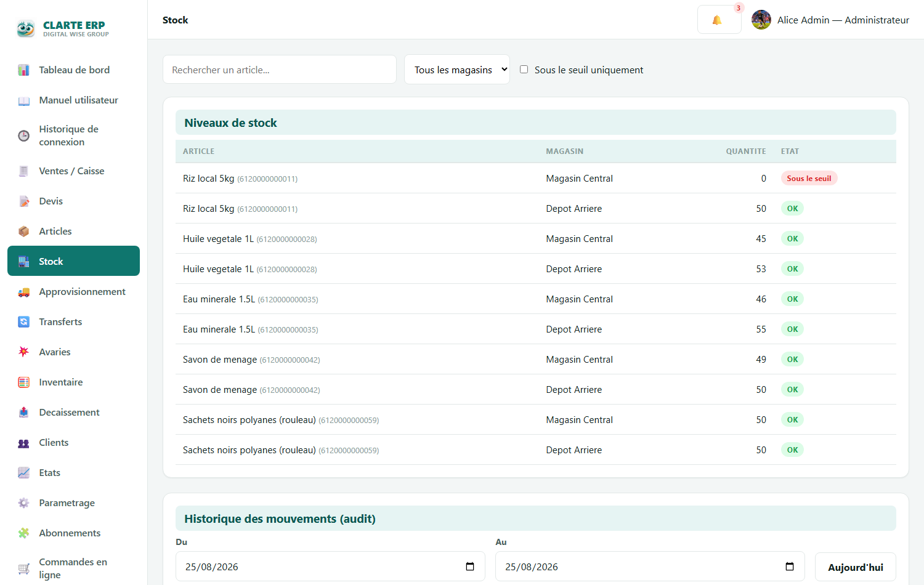Open the Inventaire menu entry
924x585 pixels.
pyautogui.click(x=73, y=382)
